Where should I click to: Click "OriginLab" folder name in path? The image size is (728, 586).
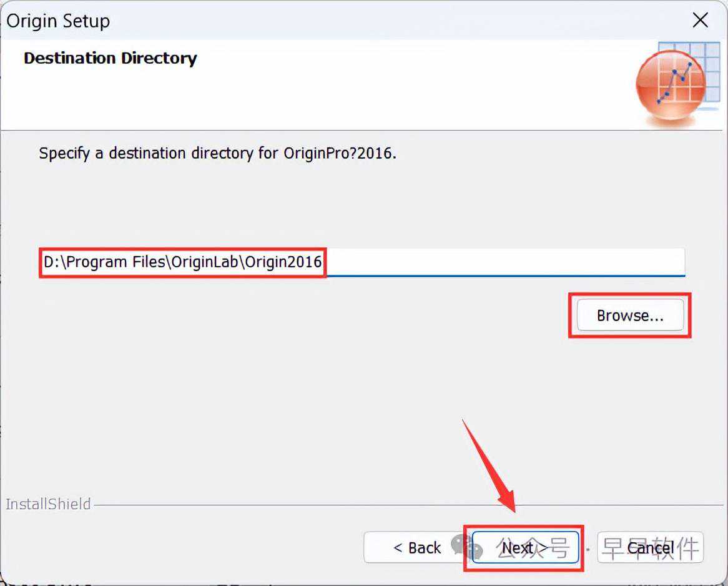coord(204,262)
